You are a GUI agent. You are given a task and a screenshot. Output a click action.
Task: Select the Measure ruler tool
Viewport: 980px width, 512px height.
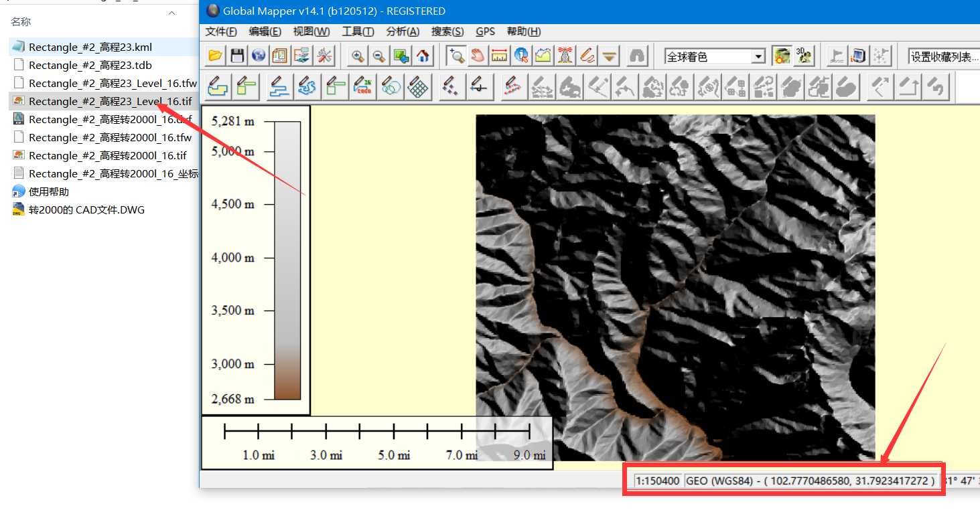[499, 56]
